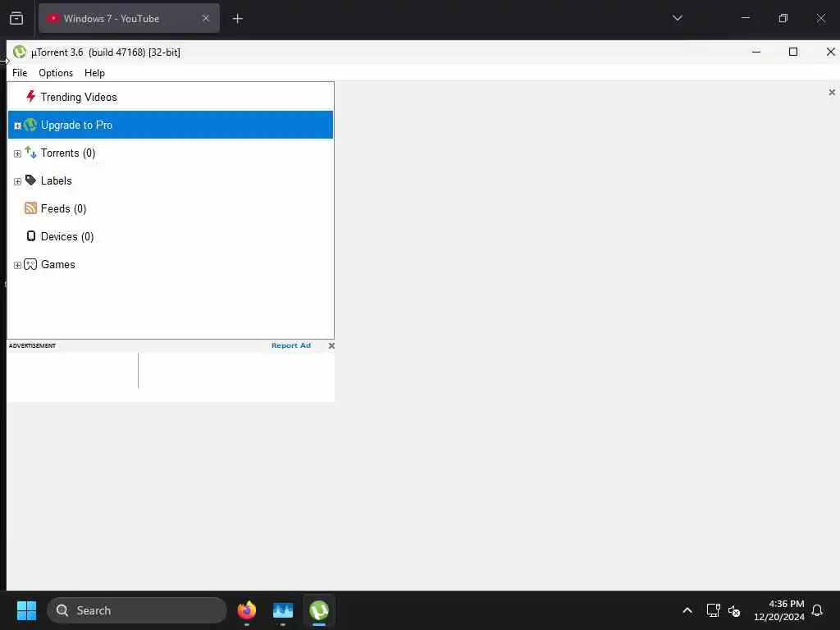Minimize the outer browser window
This screenshot has height=630, width=840.
tap(746, 19)
